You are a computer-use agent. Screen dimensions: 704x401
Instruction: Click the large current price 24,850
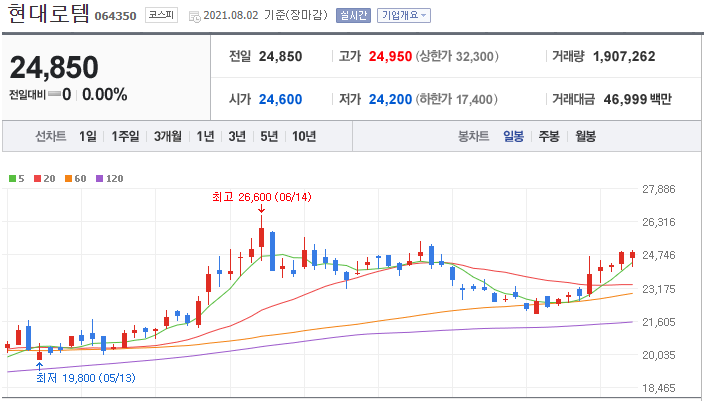(x=54, y=67)
